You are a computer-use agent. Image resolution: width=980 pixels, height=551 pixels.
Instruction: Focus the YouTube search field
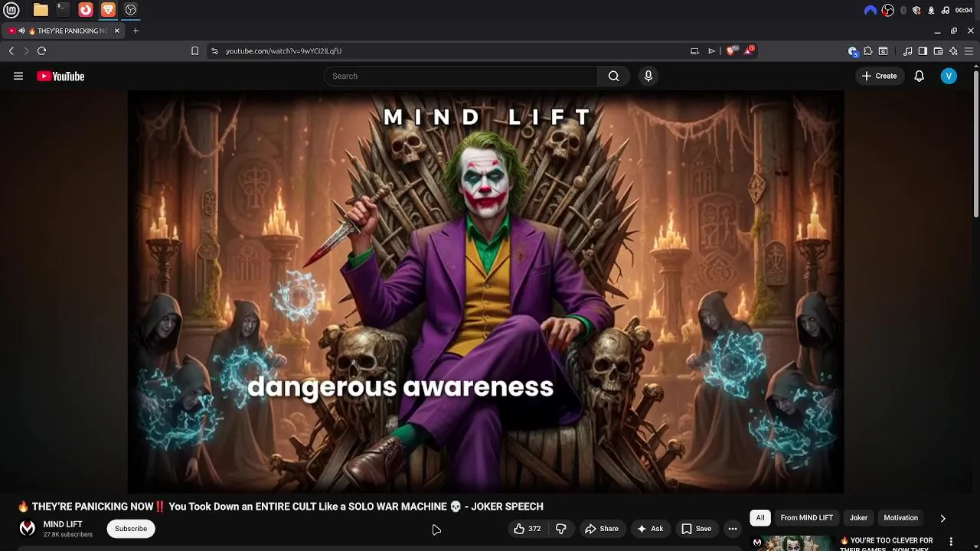pyautogui.click(x=461, y=76)
